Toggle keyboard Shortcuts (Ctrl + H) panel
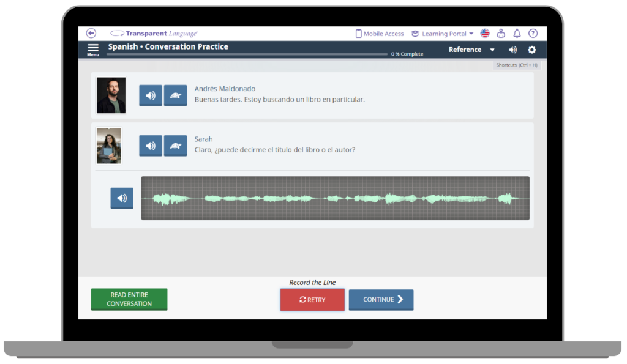627x364 pixels. (516, 64)
